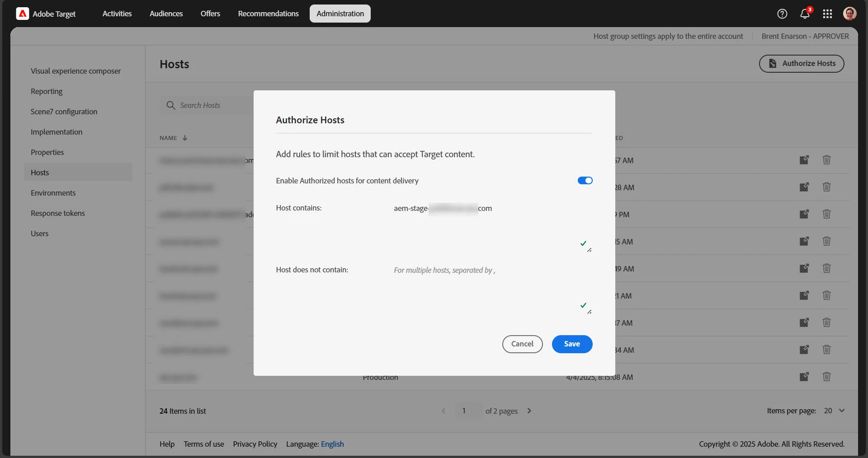Screen dimensions: 868x458
Task: Click the NAME column sort arrow
Action: pos(184,138)
